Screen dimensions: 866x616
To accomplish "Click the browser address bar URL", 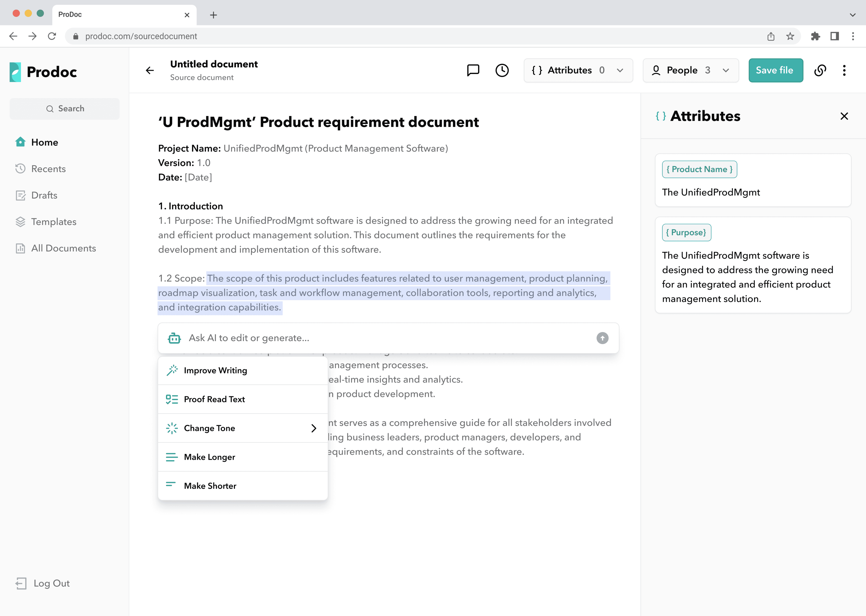I will click(x=141, y=36).
